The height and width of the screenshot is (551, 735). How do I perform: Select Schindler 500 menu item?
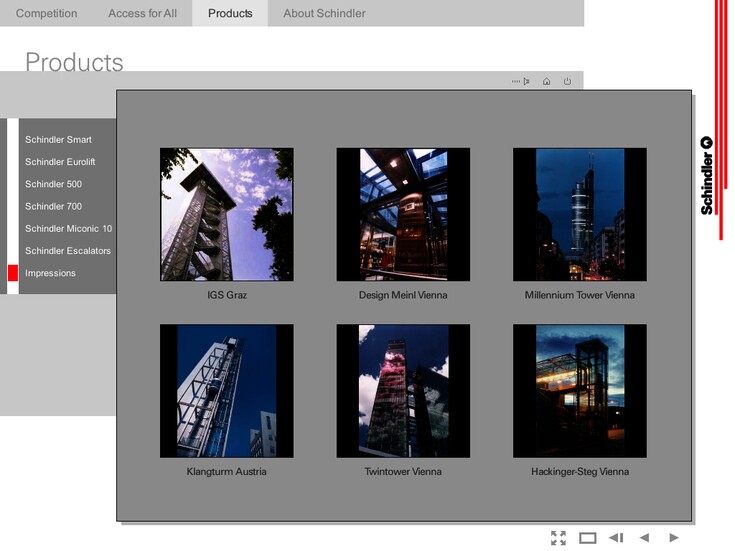click(x=53, y=184)
